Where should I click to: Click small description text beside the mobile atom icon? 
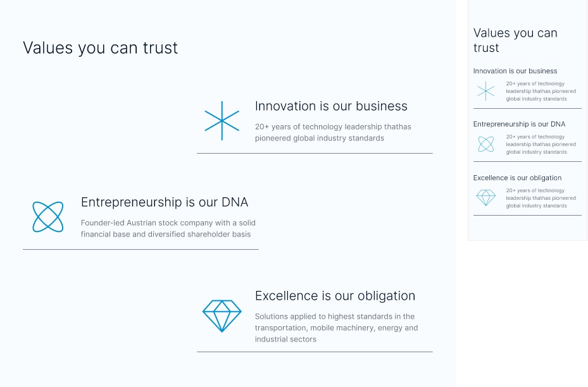541,144
